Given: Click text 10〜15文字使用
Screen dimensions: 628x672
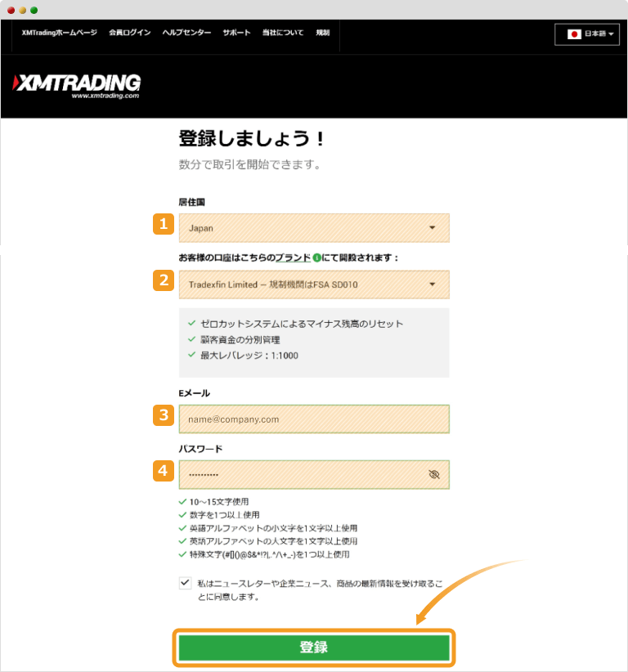Looking at the screenshot, I should point(219,501).
